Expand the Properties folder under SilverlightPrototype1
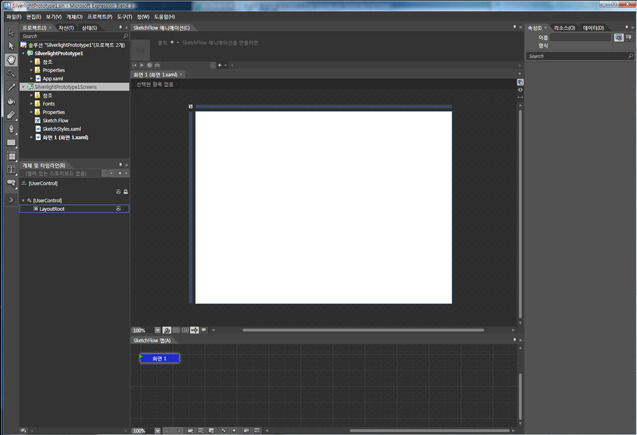The height and width of the screenshot is (435, 637). 31,70
